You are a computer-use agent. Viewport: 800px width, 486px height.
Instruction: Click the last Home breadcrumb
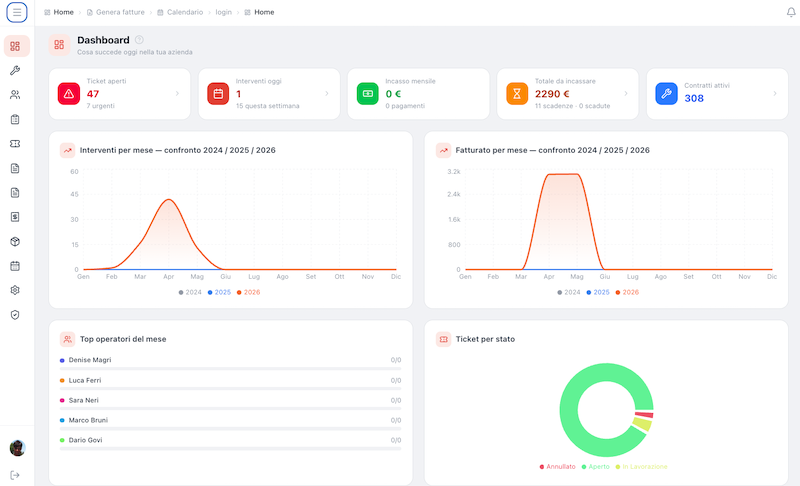point(259,12)
